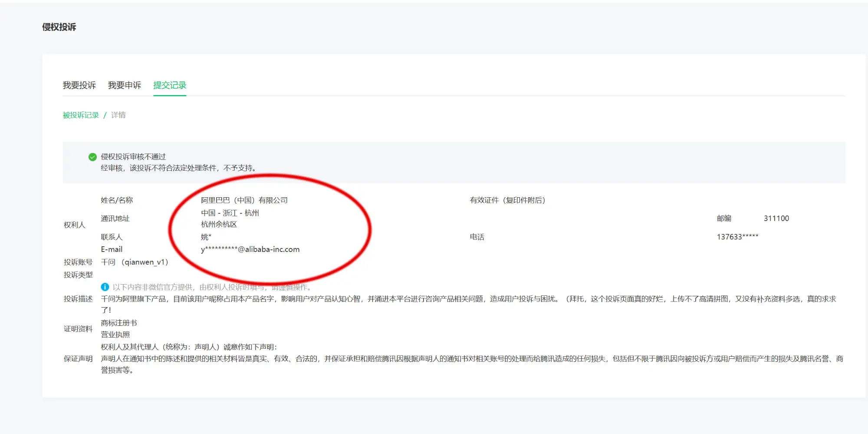Screen dimensions: 868x434
Task: Click the contact name 姚*
Action: 206,237
